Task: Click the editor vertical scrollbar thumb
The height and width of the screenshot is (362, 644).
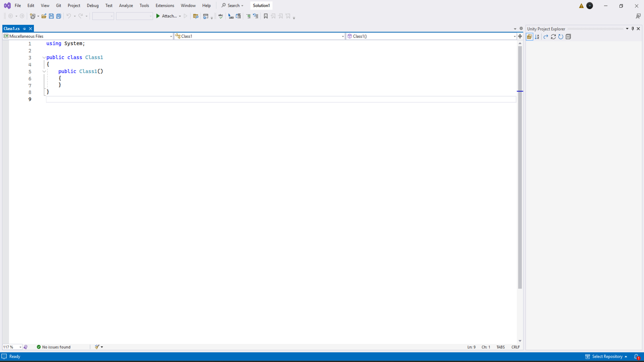Action: [x=520, y=168]
